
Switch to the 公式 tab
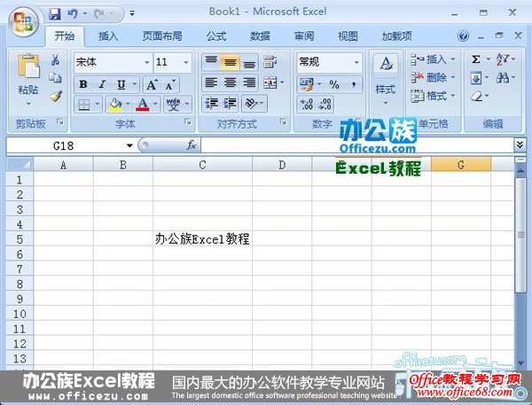pyautogui.click(x=216, y=36)
